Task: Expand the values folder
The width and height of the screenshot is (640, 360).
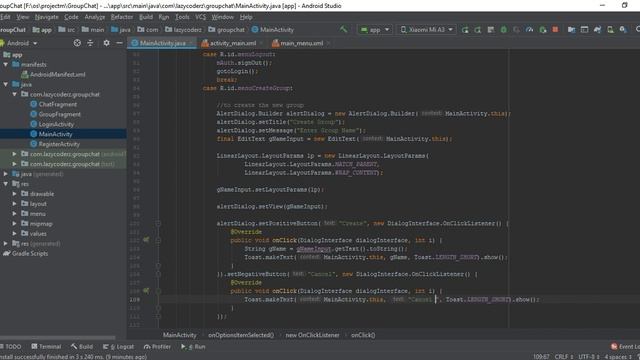Action: coord(15,233)
